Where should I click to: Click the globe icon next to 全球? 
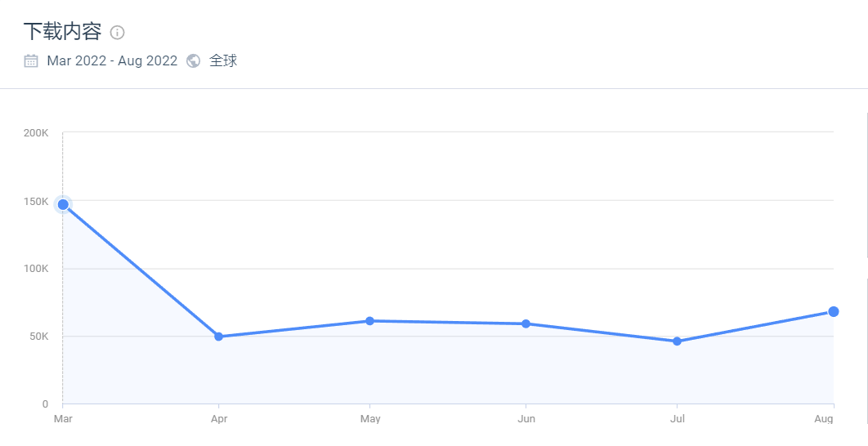[194, 60]
